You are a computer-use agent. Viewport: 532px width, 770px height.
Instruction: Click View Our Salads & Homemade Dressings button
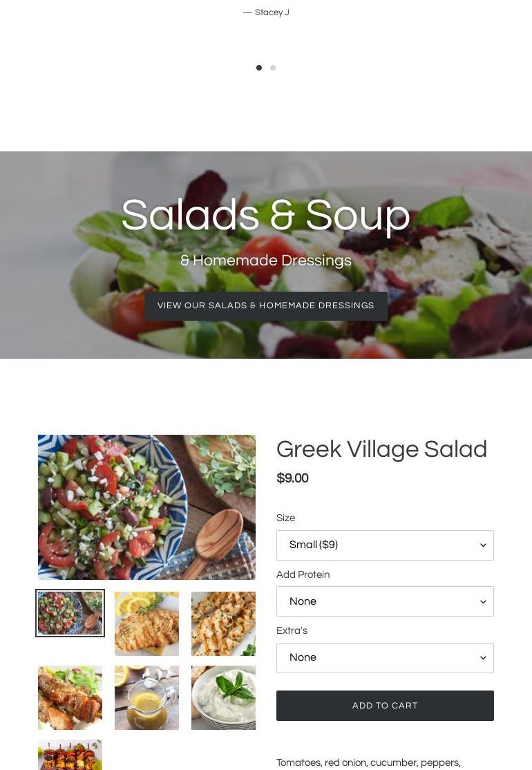coord(265,306)
